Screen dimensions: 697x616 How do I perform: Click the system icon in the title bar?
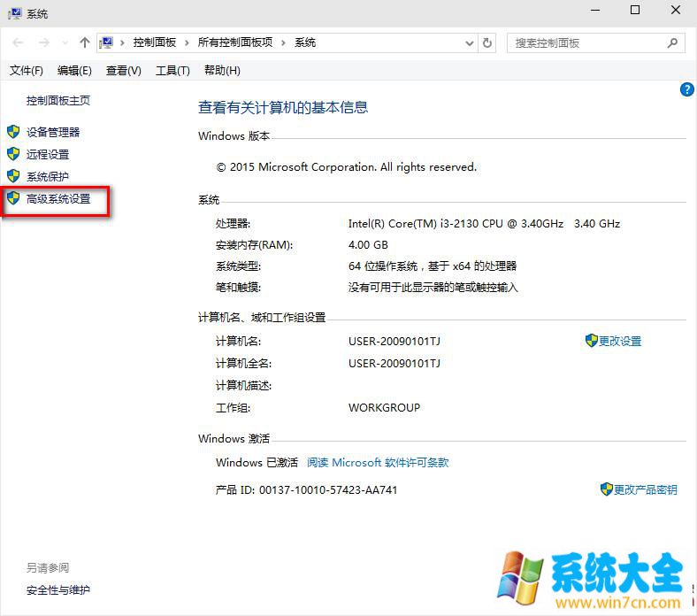pos(15,13)
